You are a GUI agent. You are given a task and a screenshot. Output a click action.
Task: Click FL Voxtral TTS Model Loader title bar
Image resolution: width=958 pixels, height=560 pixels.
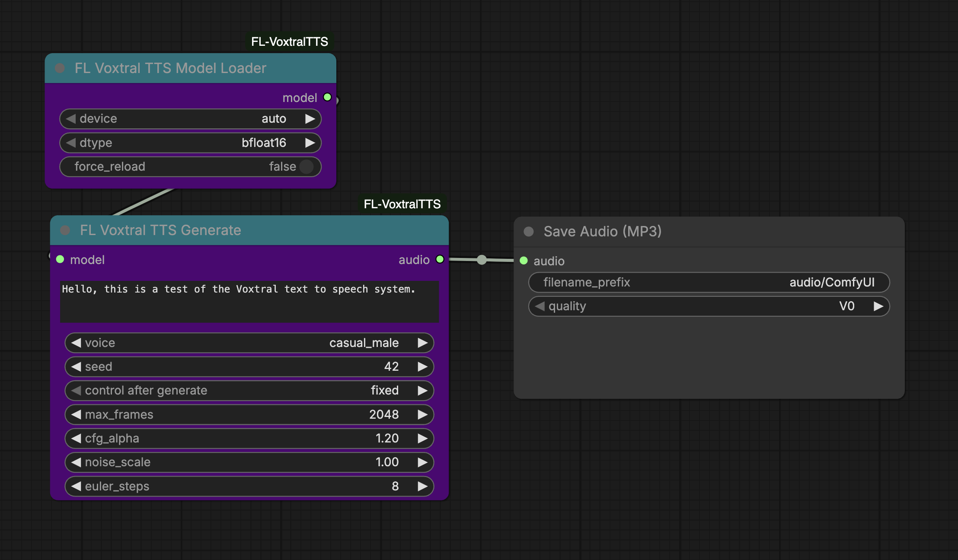[191, 68]
